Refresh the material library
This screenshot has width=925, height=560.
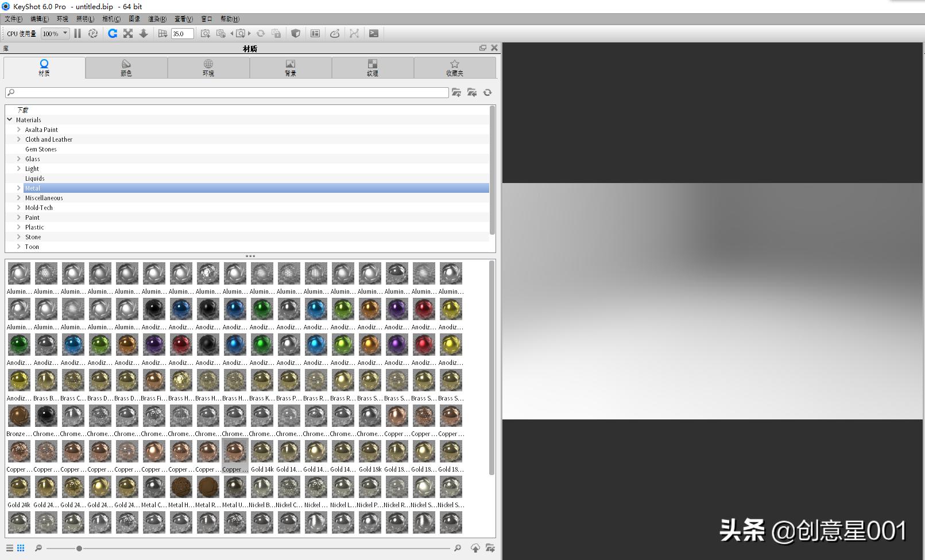[x=487, y=92]
